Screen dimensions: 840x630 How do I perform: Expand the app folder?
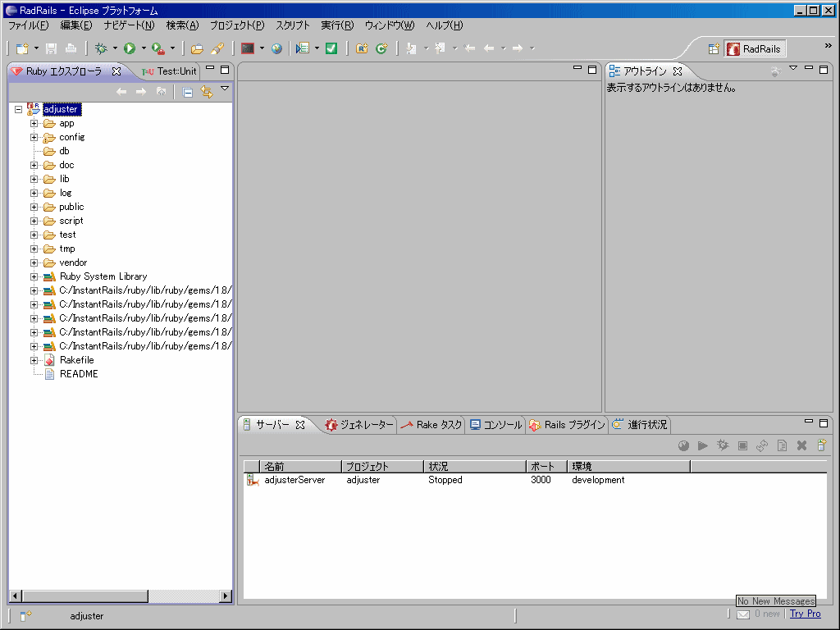(x=34, y=123)
